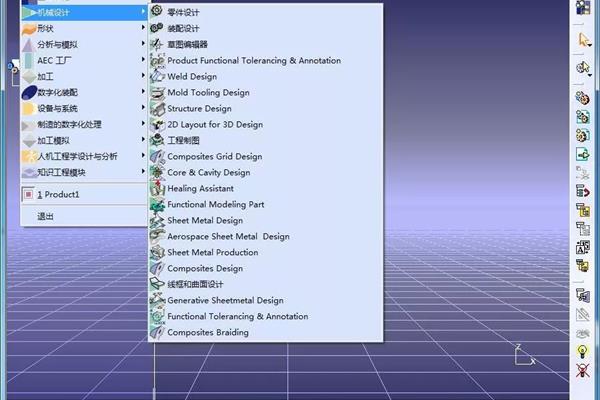600x400 pixels.
Task: Expand the 设备与系统 submenu
Action: click(84, 109)
